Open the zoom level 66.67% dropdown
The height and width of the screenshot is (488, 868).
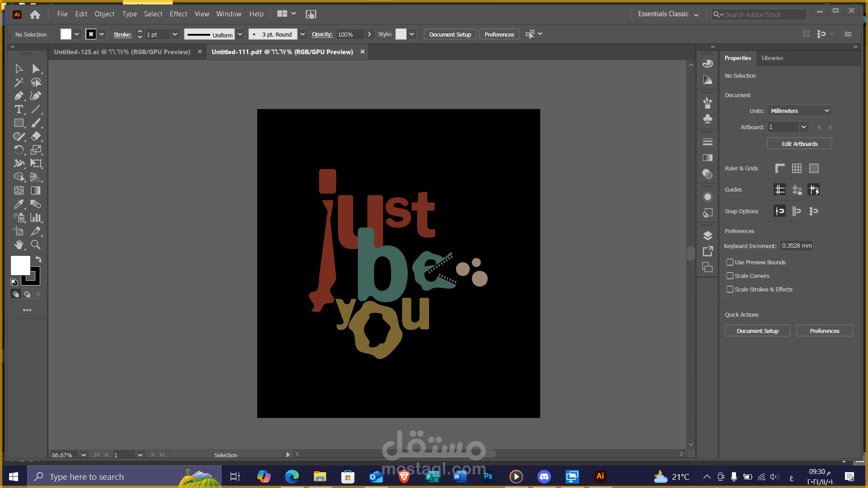click(84, 455)
